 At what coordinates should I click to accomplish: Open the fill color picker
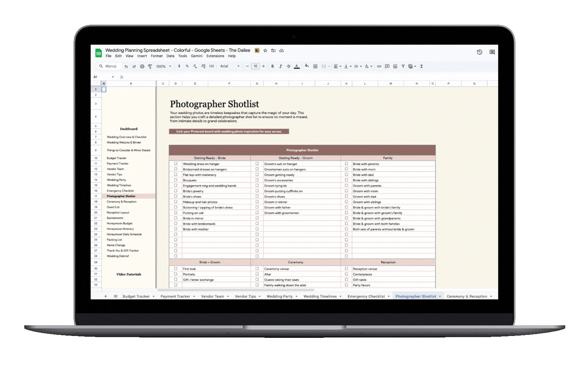pyautogui.click(x=306, y=67)
